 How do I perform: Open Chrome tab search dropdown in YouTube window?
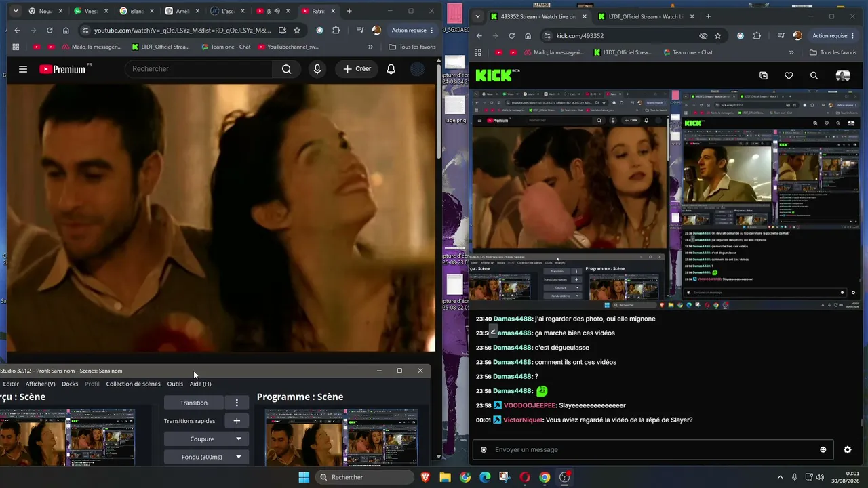[x=16, y=11]
